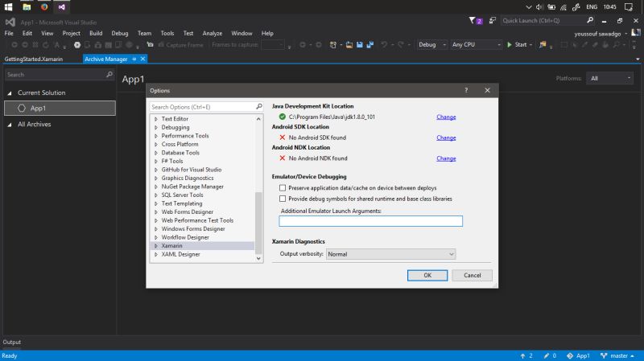This screenshot has width=644, height=361.
Task: Collapse the Current Solution section
Action: [10, 93]
